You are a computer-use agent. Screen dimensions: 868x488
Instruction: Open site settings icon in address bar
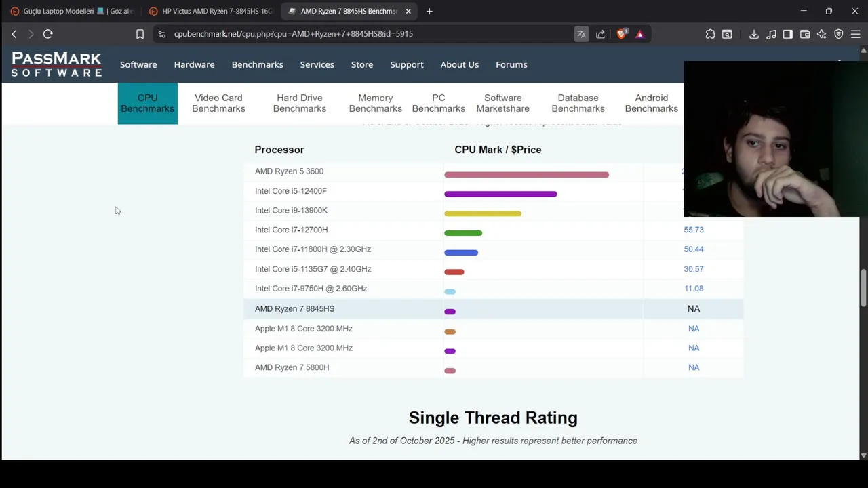click(x=161, y=34)
